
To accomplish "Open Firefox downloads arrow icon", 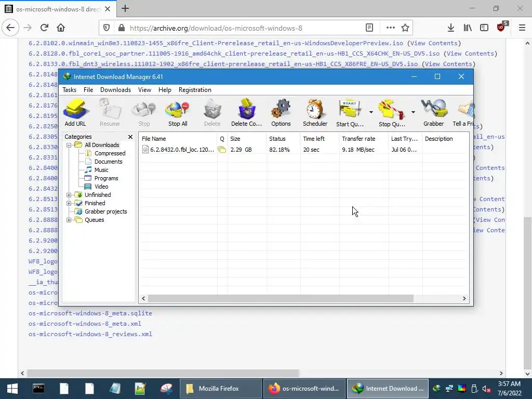I will [451, 28].
